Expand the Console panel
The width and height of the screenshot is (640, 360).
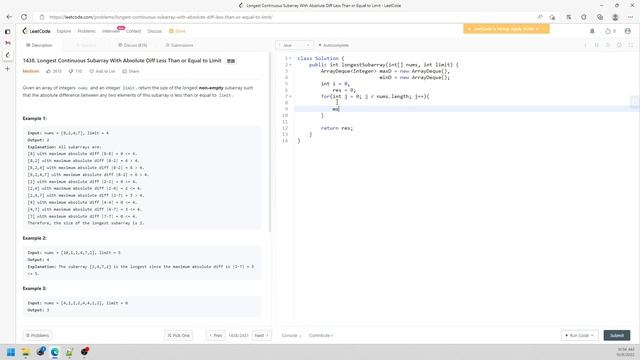point(291,336)
